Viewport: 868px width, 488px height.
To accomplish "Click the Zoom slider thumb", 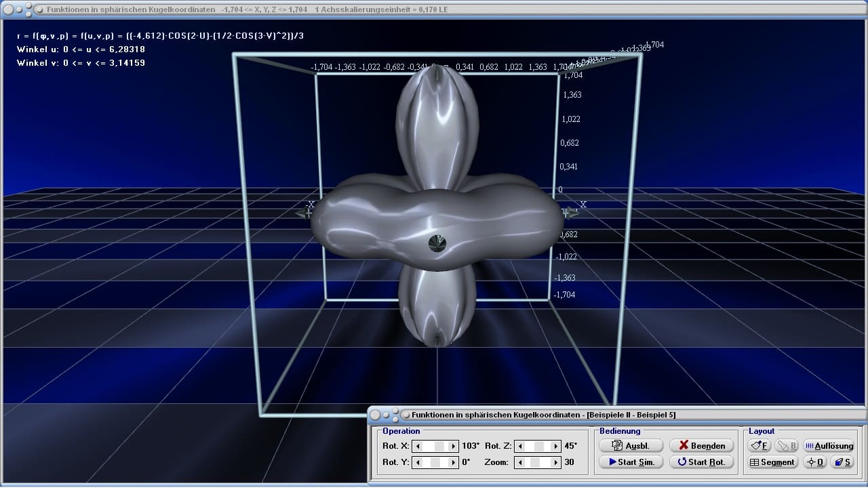I will coord(535,462).
